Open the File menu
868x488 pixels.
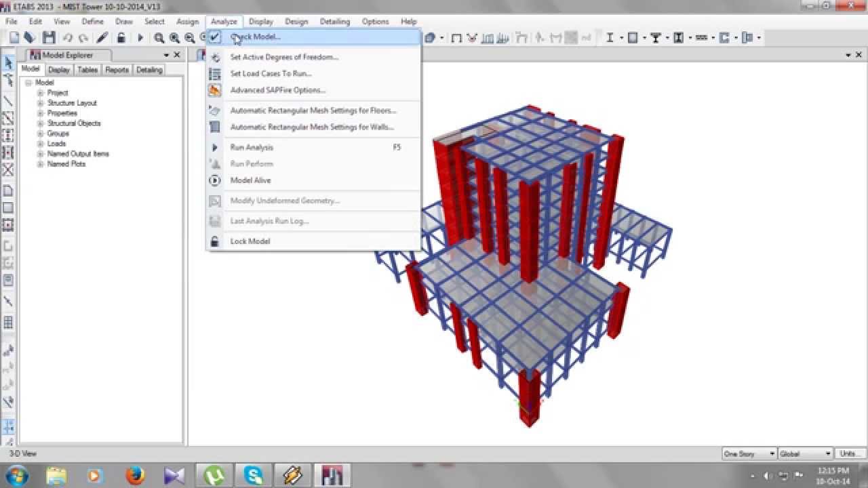pyautogui.click(x=12, y=22)
